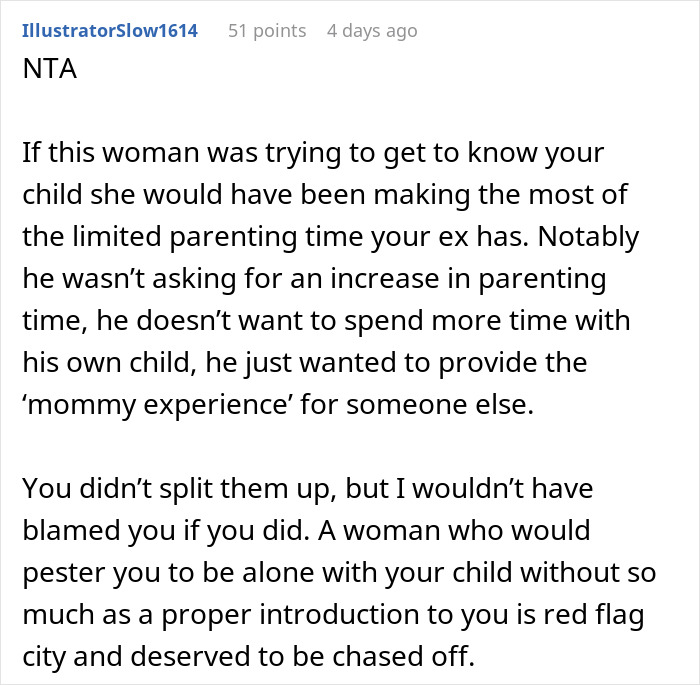Click the 4 days ago timestamp
This screenshot has width=700, height=685.
[x=372, y=31]
